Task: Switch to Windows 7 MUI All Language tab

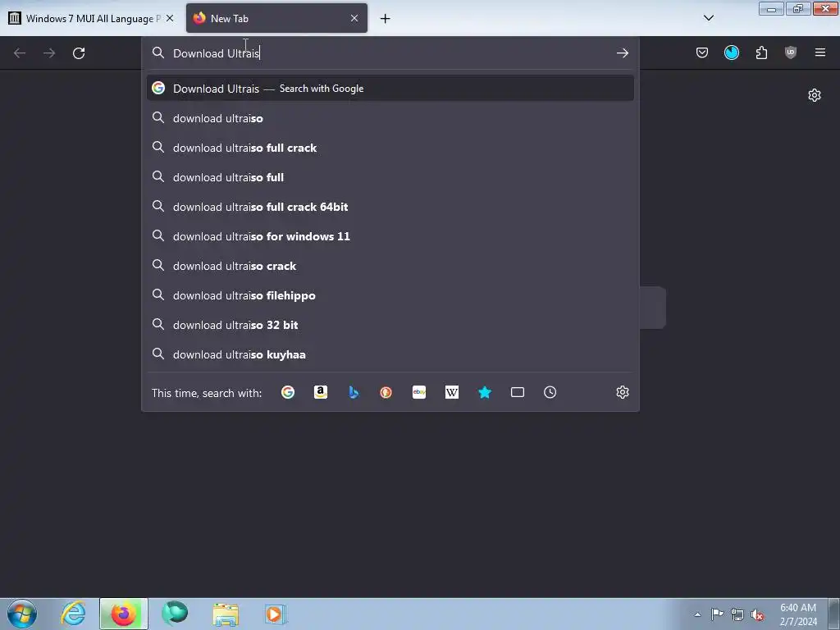Action: (91, 18)
